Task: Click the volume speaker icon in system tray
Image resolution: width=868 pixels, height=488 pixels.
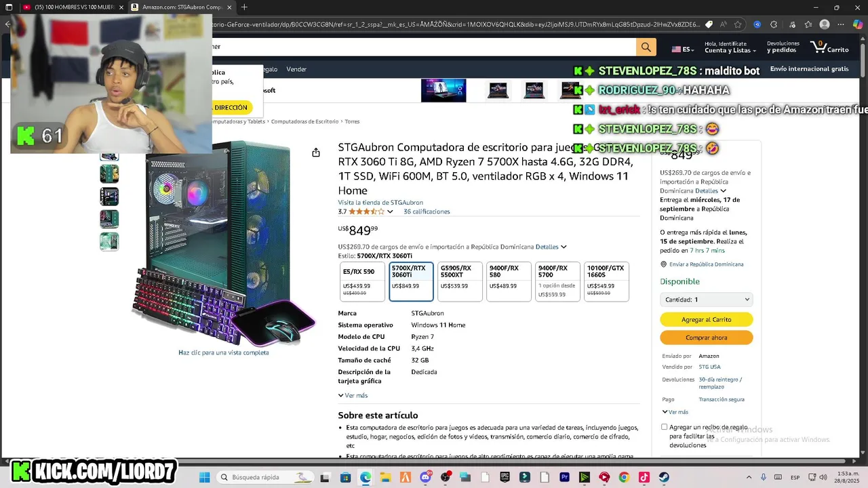Action: coord(823,477)
